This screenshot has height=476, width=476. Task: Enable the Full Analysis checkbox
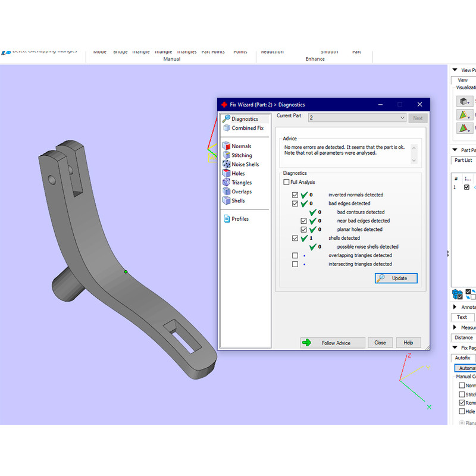tap(287, 182)
